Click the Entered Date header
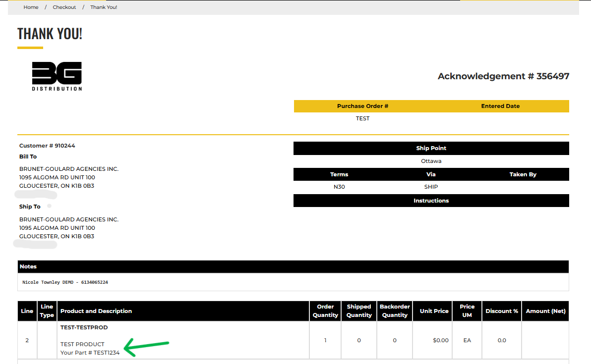591x364 pixels. pyautogui.click(x=500, y=106)
